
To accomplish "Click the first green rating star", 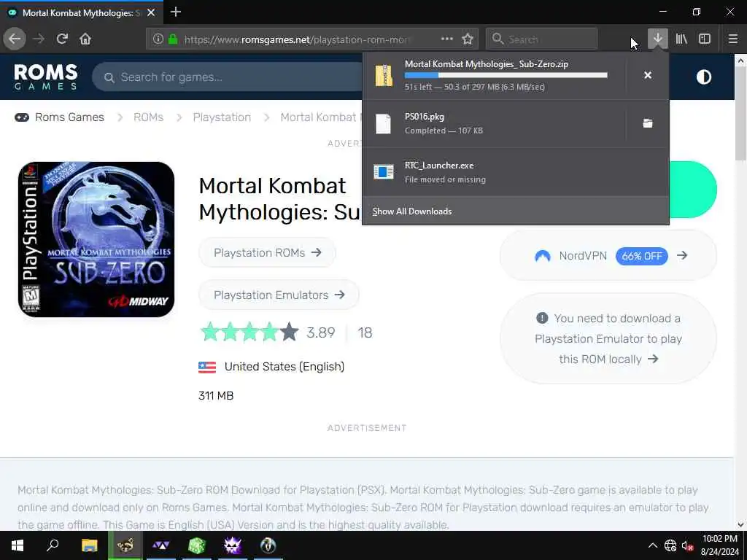I will coord(210,332).
